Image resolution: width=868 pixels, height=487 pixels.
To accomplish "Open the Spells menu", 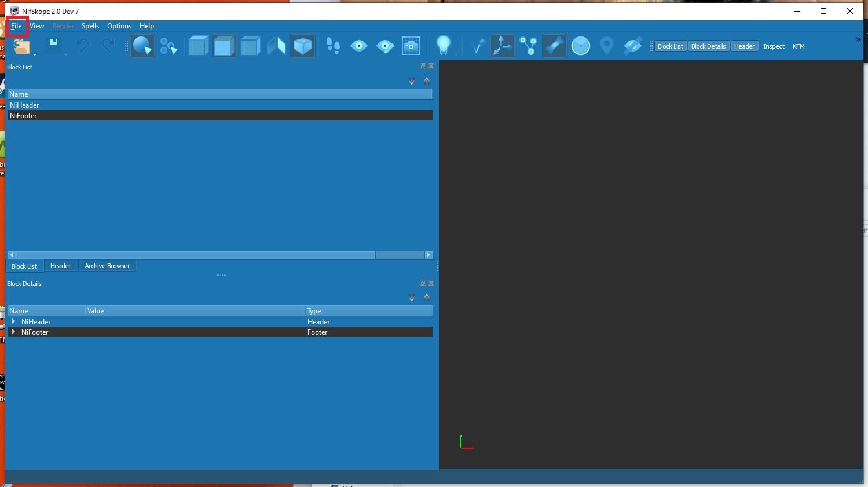I will coord(90,26).
